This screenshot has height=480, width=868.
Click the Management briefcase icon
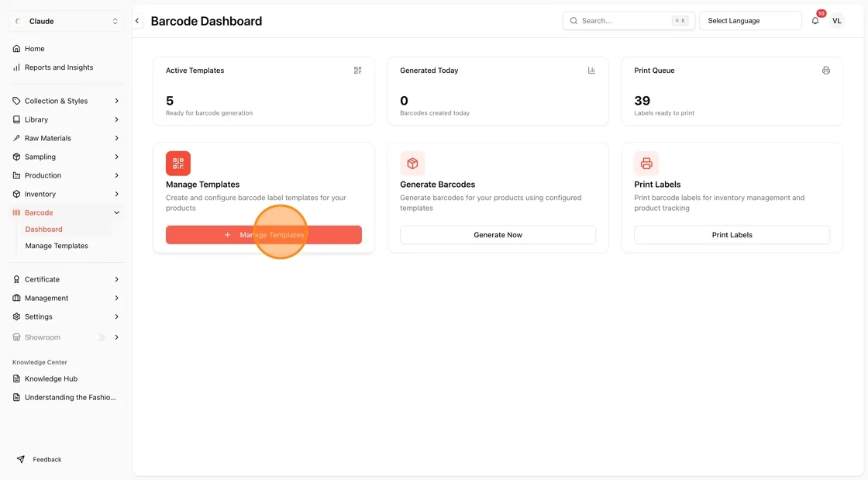tap(16, 298)
